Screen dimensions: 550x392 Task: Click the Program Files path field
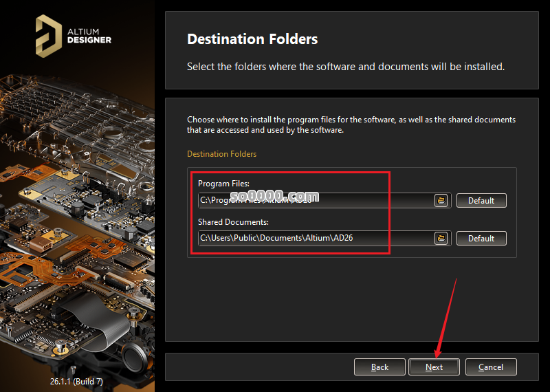tap(315, 200)
